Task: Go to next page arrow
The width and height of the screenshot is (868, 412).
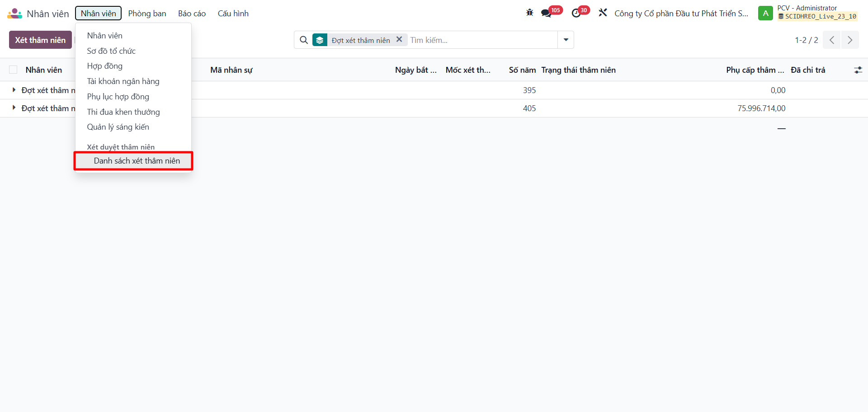Action: (850, 40)
